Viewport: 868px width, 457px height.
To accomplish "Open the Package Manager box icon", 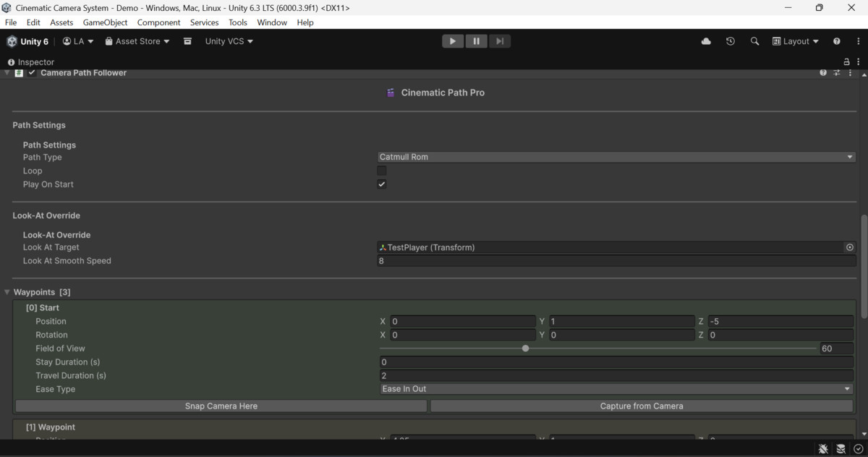I will pyautogui.click(x=187, y=41).
